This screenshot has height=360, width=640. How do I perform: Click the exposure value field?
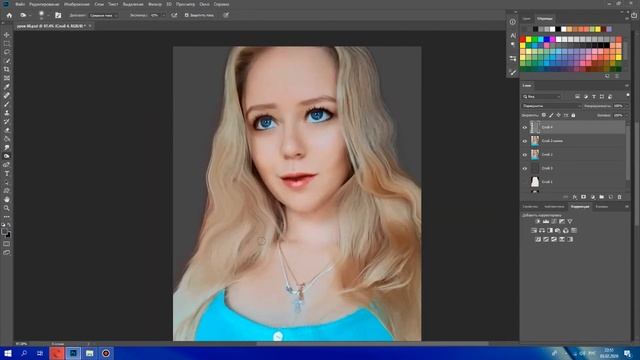coord(155,15)
